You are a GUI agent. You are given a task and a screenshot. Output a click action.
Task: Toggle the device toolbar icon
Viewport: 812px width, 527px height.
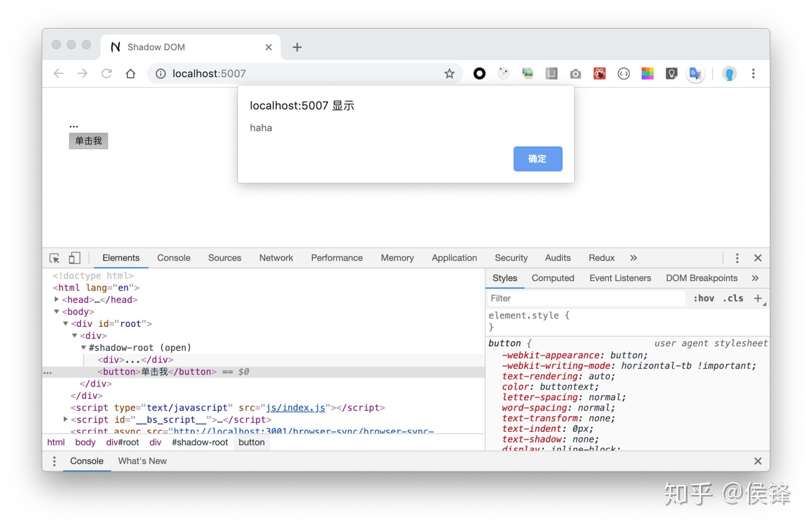75,258
